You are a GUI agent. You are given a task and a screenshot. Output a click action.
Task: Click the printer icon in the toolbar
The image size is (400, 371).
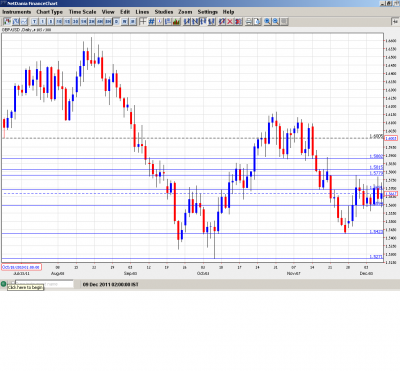point(249,22)
